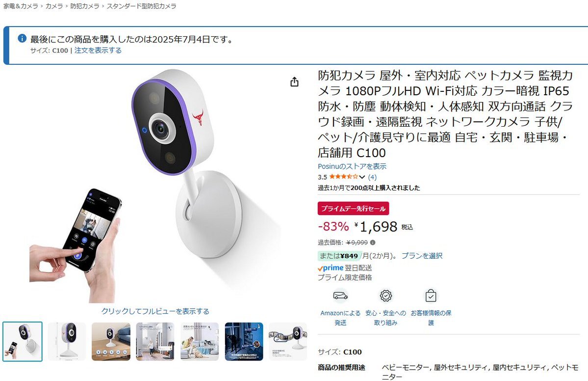This screenshot has width=588, height=381.
Task: Select the woman with dog thumbnail
Action: point(200,342)
